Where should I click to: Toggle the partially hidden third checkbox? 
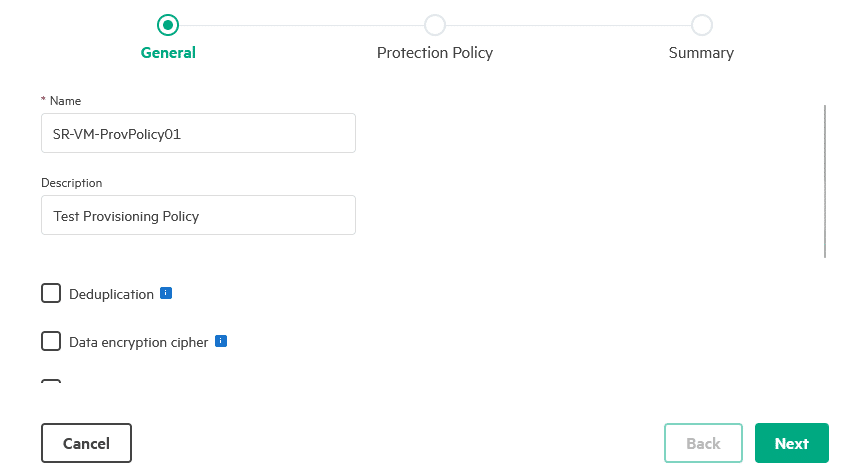click(x=51, y=381)
